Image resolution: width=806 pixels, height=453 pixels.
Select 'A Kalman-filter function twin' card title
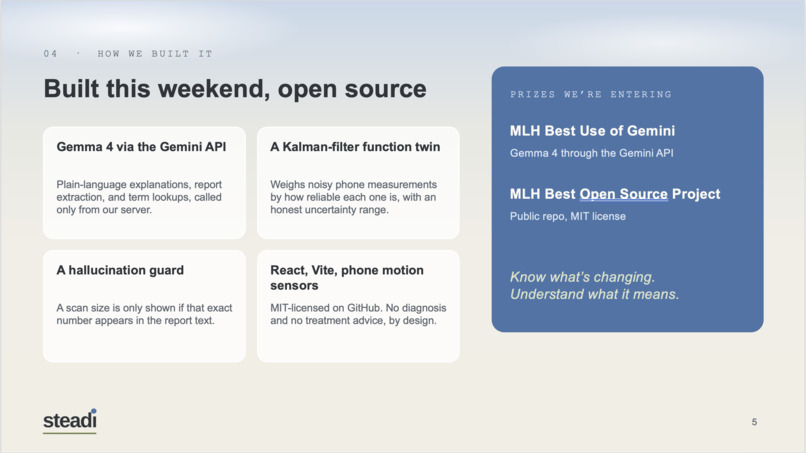coord(355,147)
